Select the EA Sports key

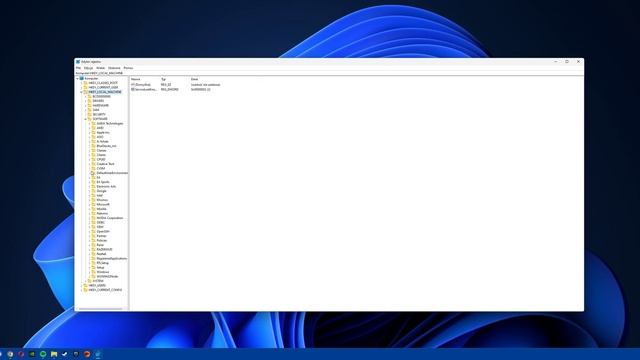click(x=103, y=182)
